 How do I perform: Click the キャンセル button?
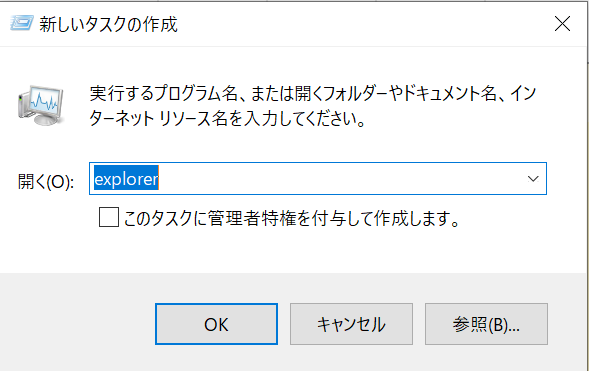(x=351, y=324)
